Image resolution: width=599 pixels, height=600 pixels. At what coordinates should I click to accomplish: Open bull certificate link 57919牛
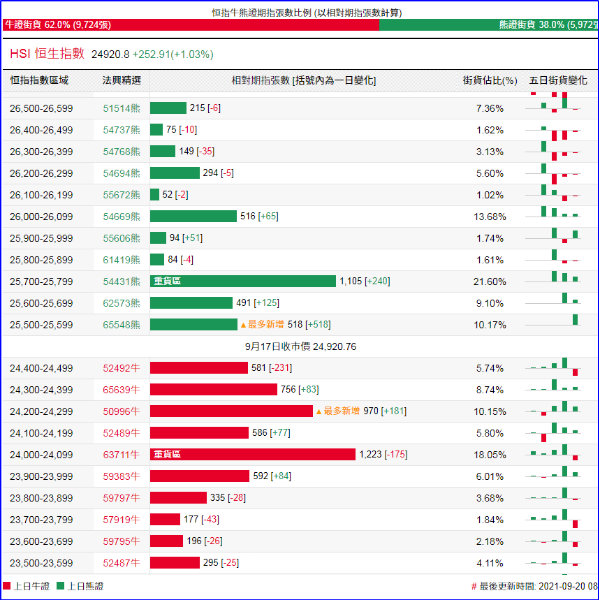point(121,520)
